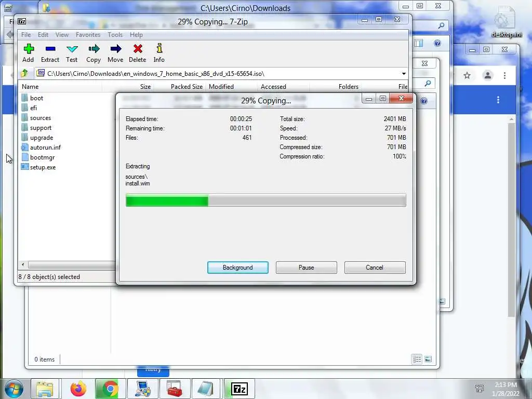This screenshot has width=532, height=399.
Task: Open the Favorites menu
Action: 88,35
